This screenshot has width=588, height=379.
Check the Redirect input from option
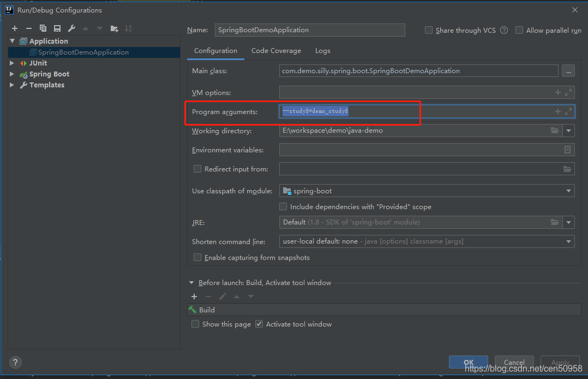[x=197, y=169]
